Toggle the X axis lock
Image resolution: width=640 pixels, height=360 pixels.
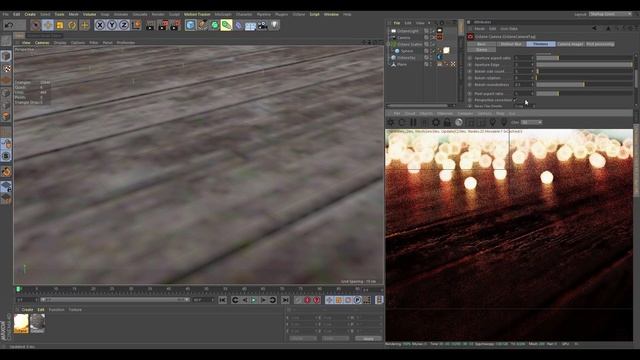100,25
